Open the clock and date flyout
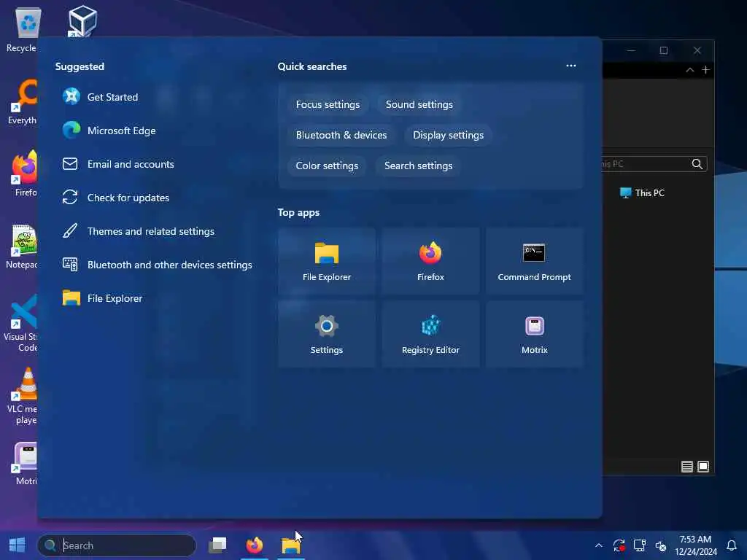Viewport: 747px width, 560px height. point(695,545)
